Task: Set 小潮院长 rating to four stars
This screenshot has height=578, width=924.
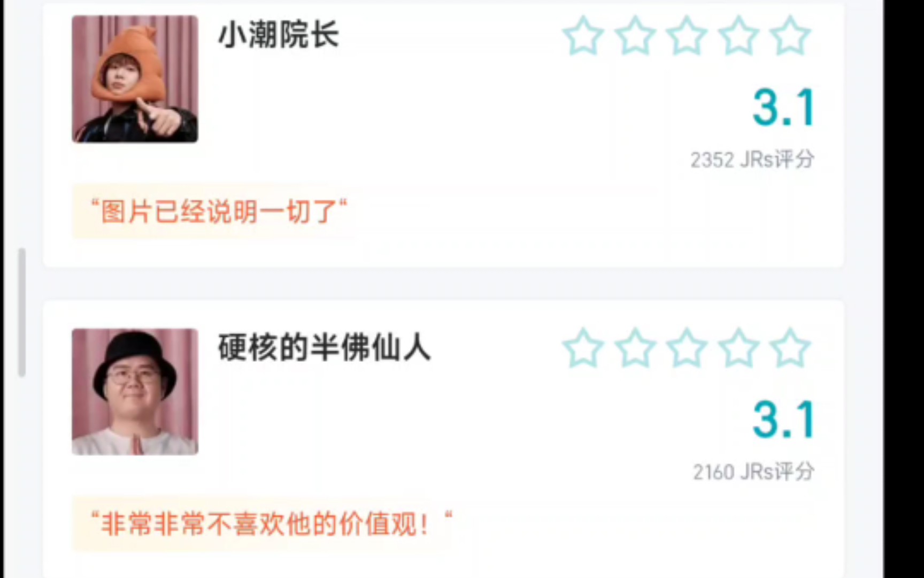Action: (738, 36)
